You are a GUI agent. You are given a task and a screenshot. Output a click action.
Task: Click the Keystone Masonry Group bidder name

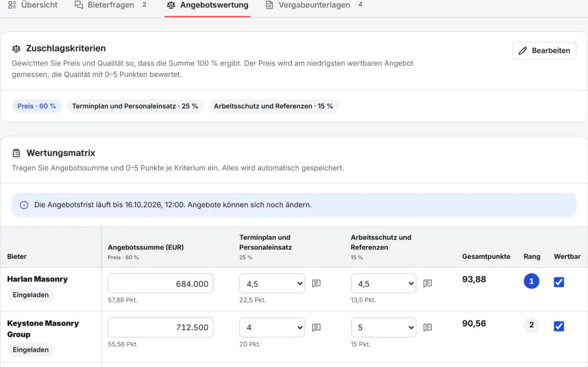pyautogui.click(x=43, y=329)
